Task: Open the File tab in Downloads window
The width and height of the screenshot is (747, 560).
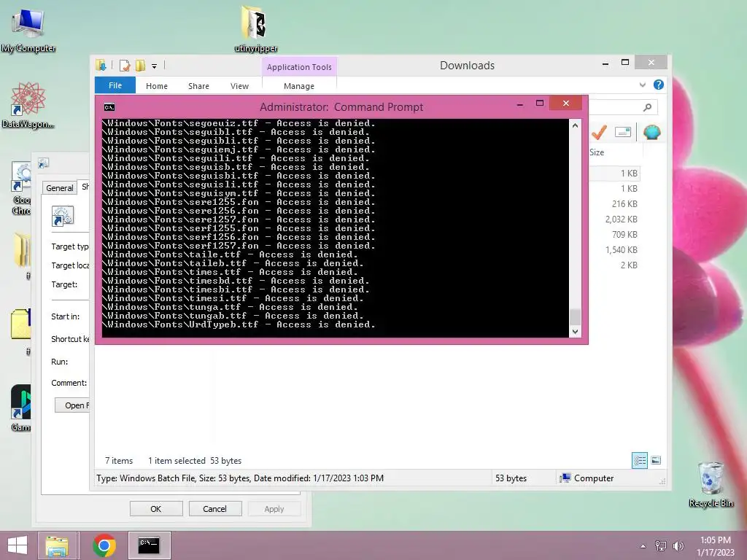Action: [x=115, y=85]
